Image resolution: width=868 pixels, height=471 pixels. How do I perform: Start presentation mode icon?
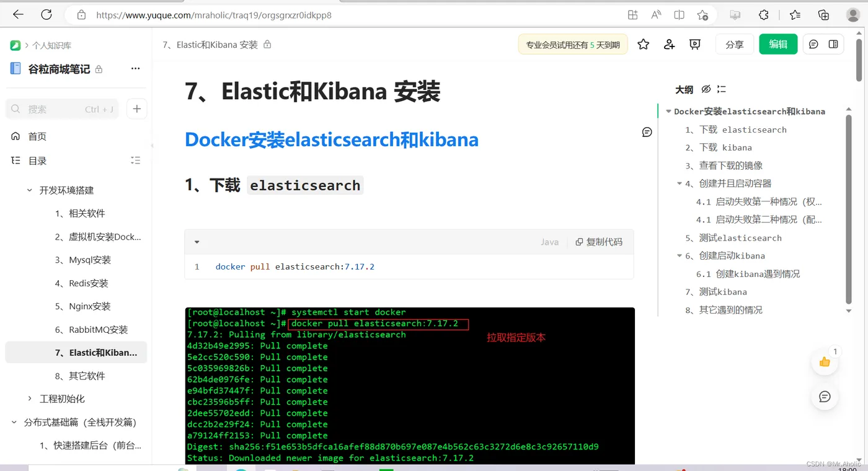(x=695, y=45)
